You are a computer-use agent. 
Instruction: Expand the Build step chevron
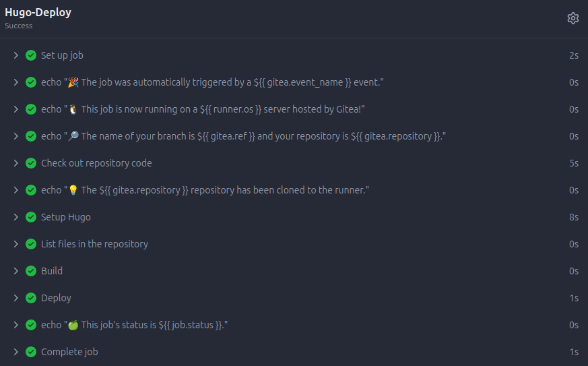pyautogui.click(x=16, y=271)
